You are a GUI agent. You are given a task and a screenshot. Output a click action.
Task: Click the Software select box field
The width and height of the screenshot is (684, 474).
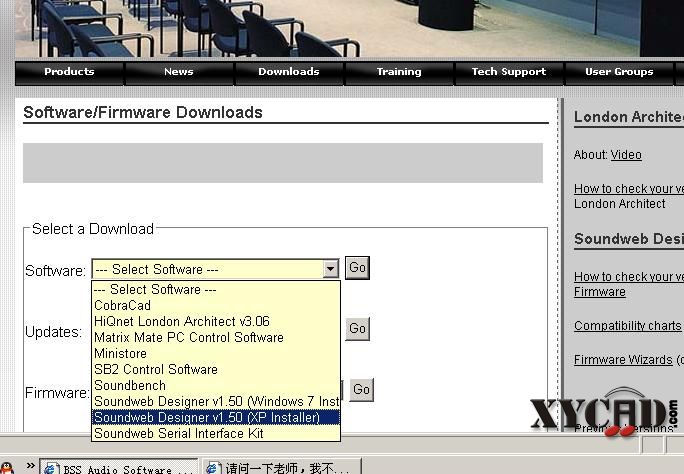[215, 269]
